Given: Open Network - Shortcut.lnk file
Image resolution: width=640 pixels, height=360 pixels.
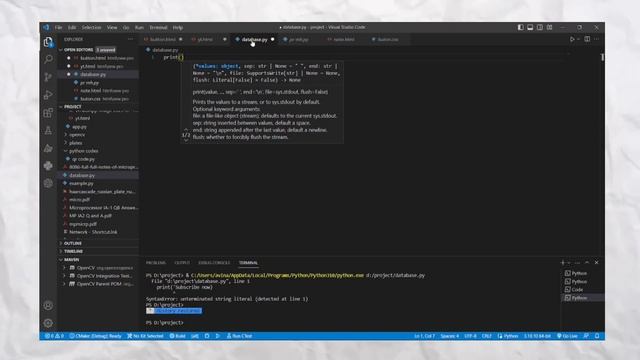Looking at the screenshot, I should click(x=93, y=232).
